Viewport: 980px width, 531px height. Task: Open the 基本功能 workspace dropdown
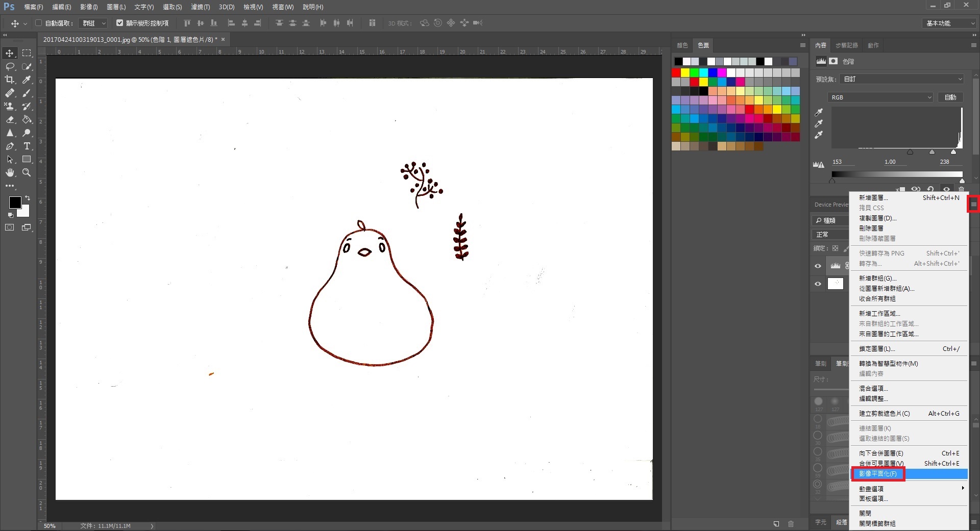pos(949,23)
